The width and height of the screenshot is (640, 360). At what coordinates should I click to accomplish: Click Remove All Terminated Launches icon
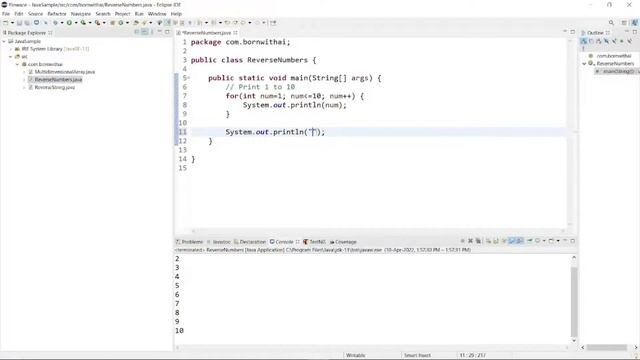point(478,241)
